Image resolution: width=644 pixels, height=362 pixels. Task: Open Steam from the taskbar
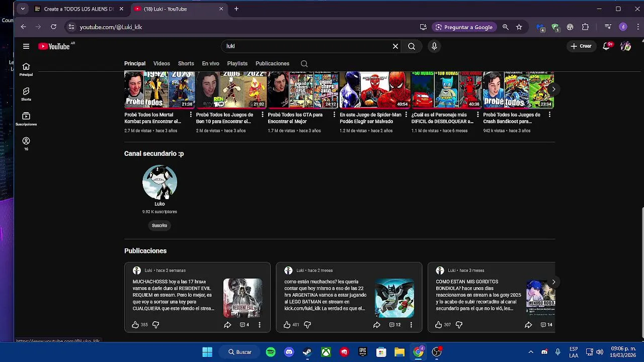307,352
